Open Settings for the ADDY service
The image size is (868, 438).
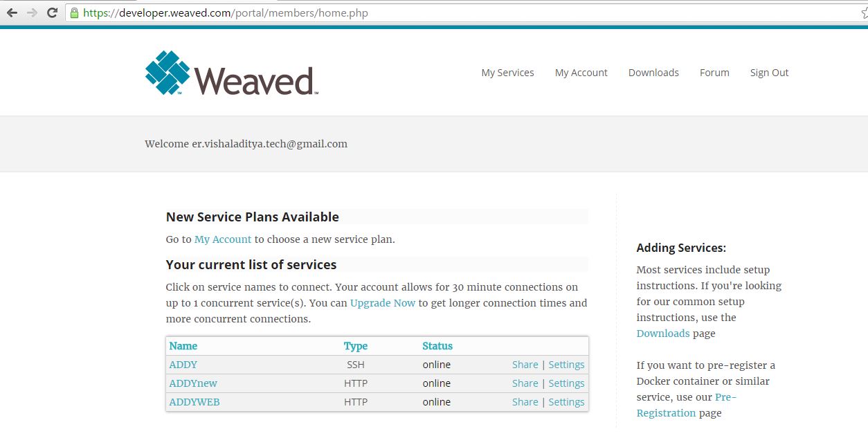click(x=566, y=364)
